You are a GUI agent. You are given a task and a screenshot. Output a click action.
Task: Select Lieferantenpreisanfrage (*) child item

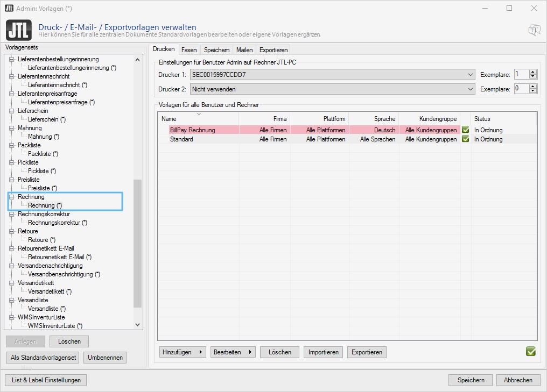point(61,102)
